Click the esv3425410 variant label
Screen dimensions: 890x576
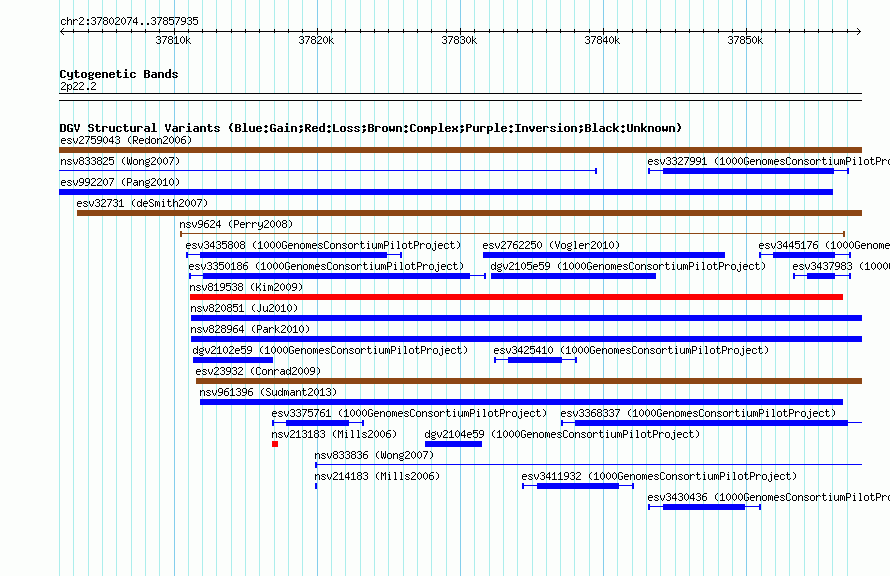(631, 350)
